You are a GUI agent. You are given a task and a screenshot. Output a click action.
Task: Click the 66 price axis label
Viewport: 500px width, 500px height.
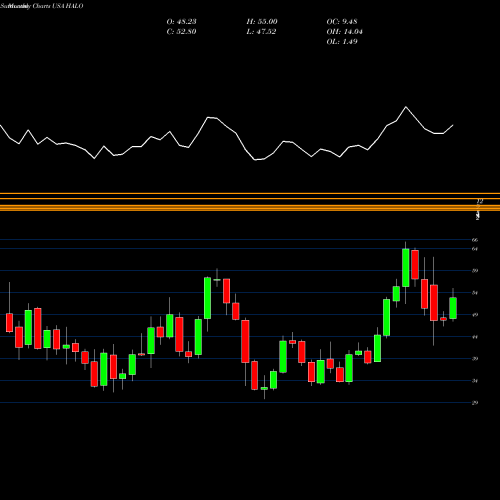475,240
